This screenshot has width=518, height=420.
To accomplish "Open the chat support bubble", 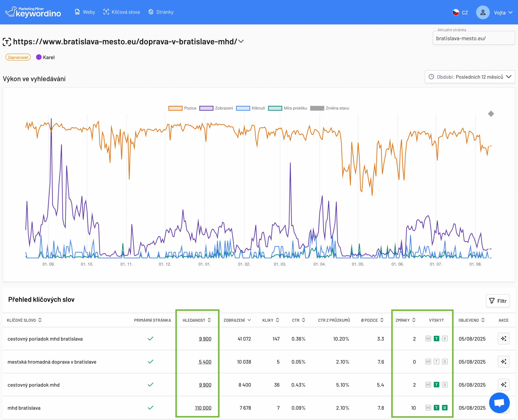I will (x=499, y=403).
